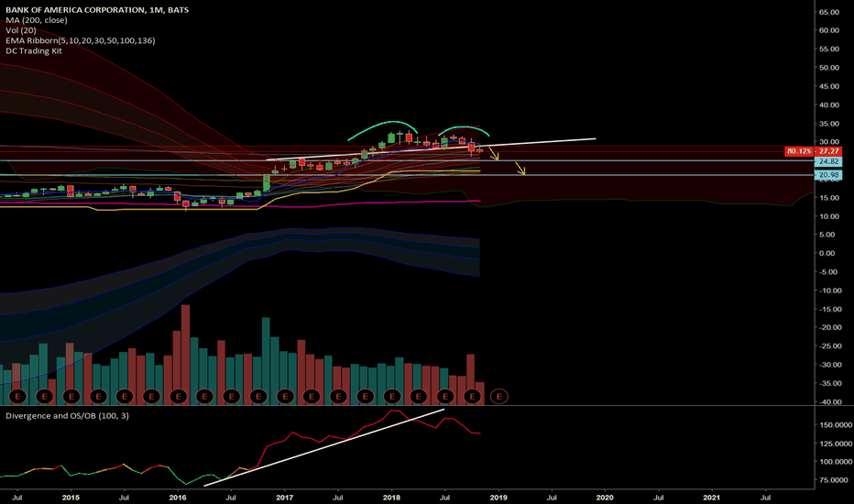Click the 0.00 price axis label

tap(827, 253)
